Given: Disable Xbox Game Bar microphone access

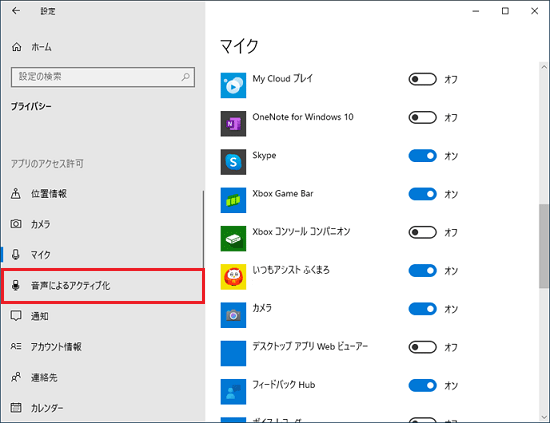Looking at the screenshot, I should coord(422,194).
